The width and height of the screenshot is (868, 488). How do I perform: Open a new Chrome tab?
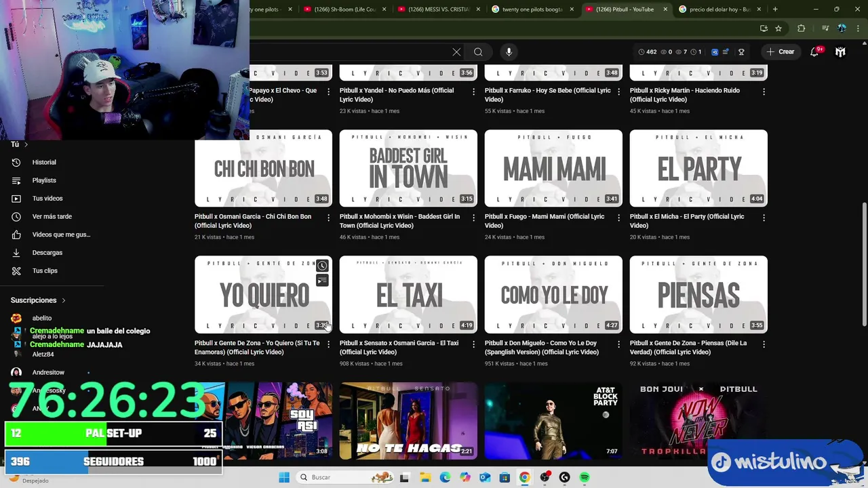(x=775, y=9)
